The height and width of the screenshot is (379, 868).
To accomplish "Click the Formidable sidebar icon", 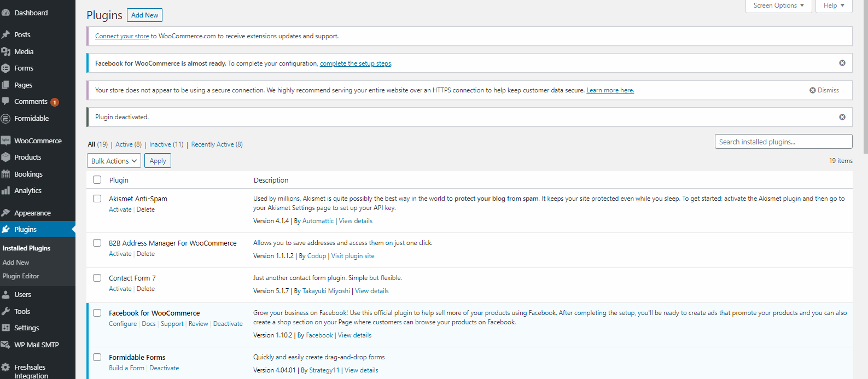I will coord(6,119).
